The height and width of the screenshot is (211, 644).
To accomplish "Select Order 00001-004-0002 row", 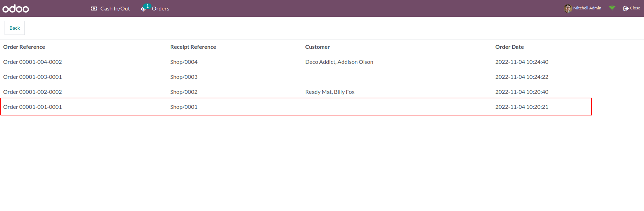I will (x=296, y=62).
